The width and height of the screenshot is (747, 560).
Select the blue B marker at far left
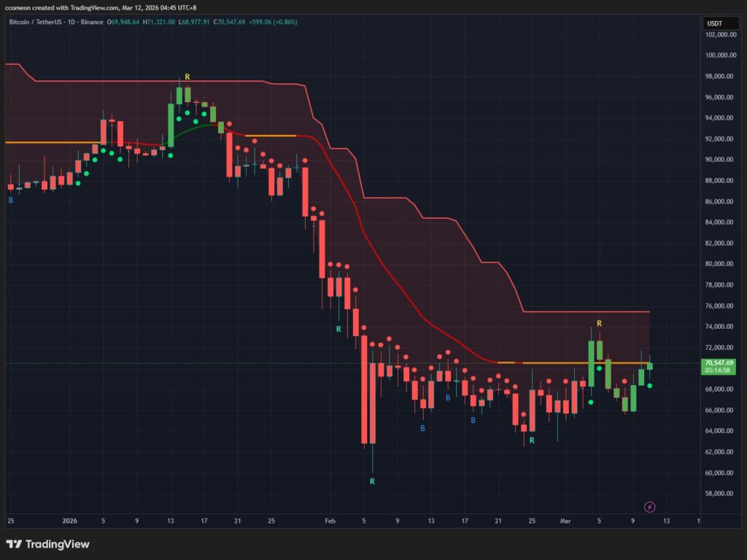10,200
